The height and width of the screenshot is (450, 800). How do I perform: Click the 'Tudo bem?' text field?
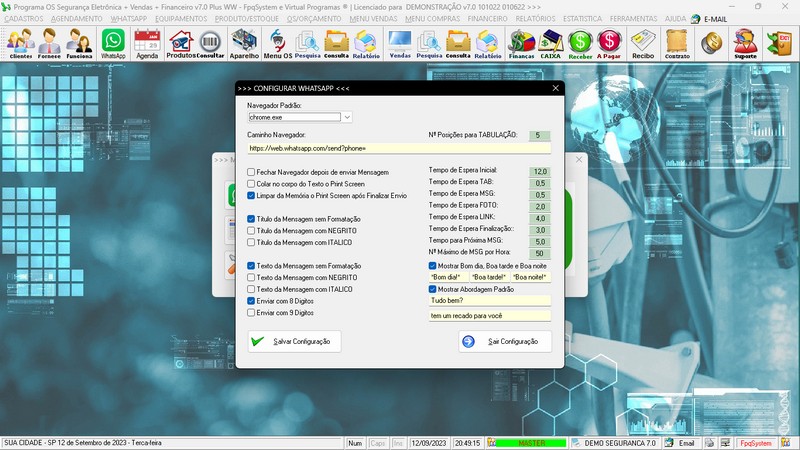(490, 301)
